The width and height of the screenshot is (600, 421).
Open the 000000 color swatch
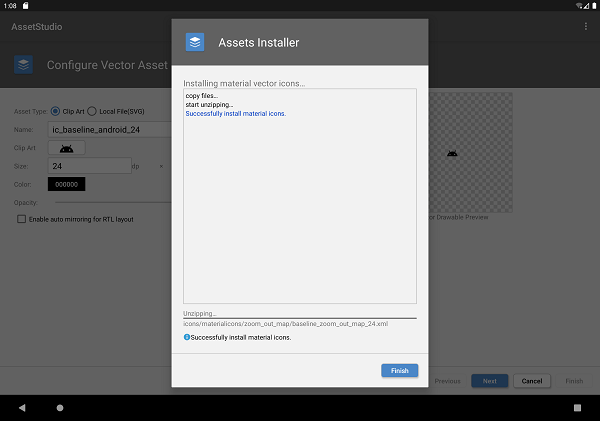tap(67, 184)
